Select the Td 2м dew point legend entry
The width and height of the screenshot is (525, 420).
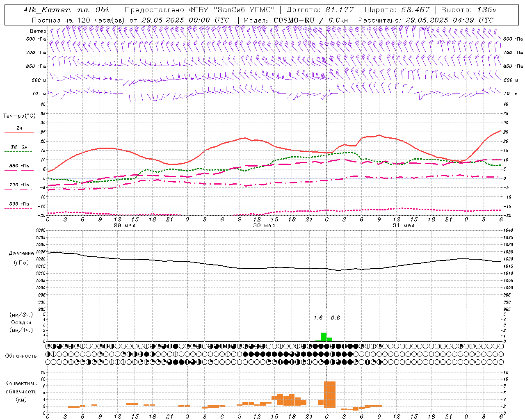pyautogui.click(x=19, y=148)
